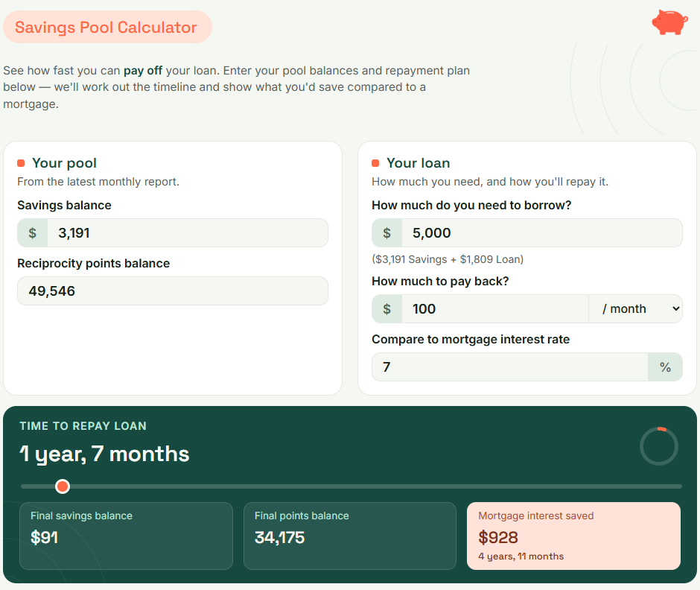Click the pay back field showing 100

point(495,308)
